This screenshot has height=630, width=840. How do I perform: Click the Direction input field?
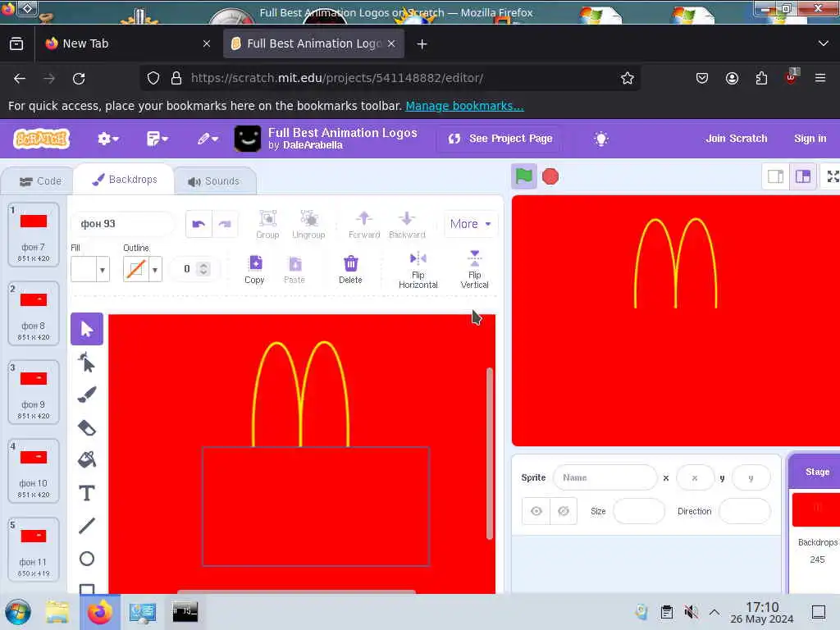click(745, 511)
